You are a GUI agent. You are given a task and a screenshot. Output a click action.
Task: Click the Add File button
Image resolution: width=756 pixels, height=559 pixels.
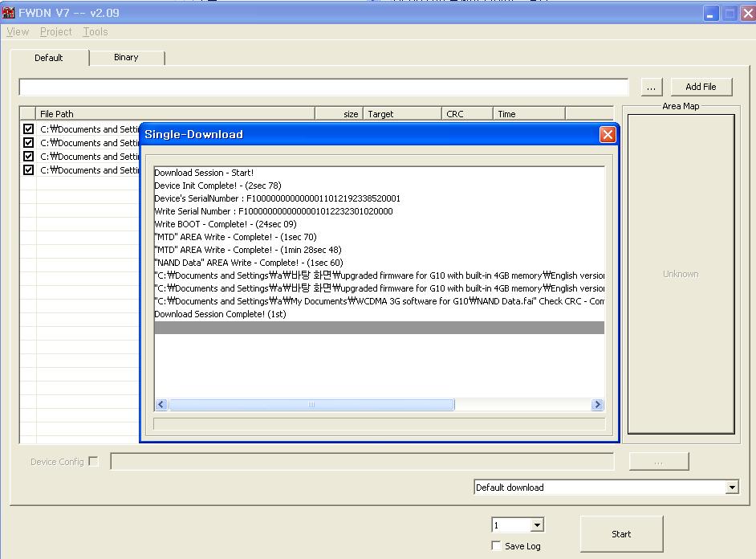pos(700,87)
